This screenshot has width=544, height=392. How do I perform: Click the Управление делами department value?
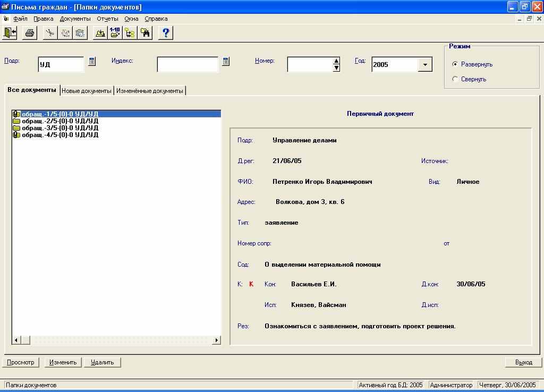pos(304,140)
